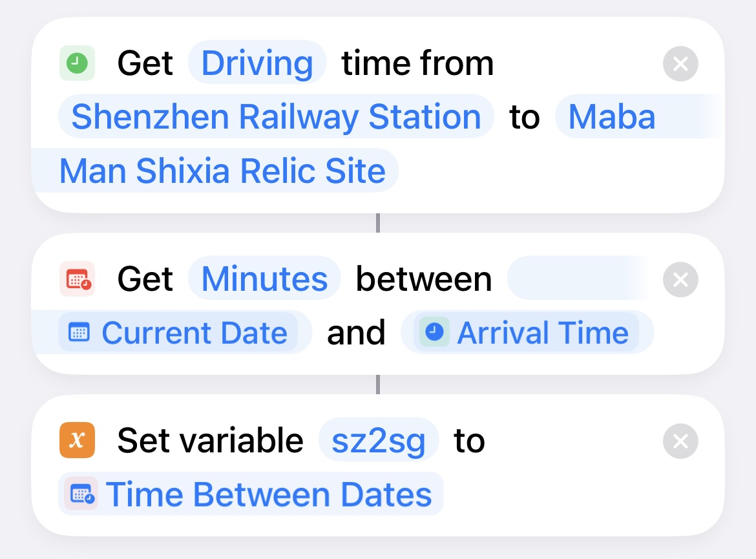This screenshot has height=559, width=756.
Task: Rename the sz2sg variable name field
Action: tap(379, 441)
